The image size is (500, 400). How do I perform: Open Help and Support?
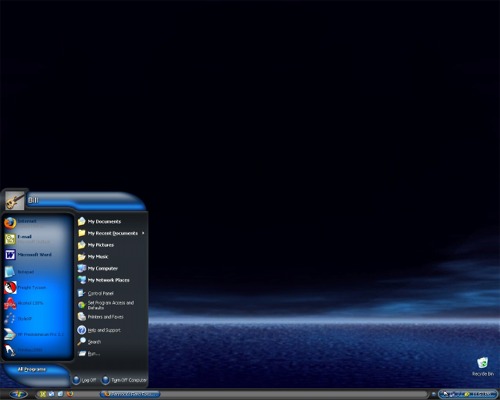(x=111, y=330)
